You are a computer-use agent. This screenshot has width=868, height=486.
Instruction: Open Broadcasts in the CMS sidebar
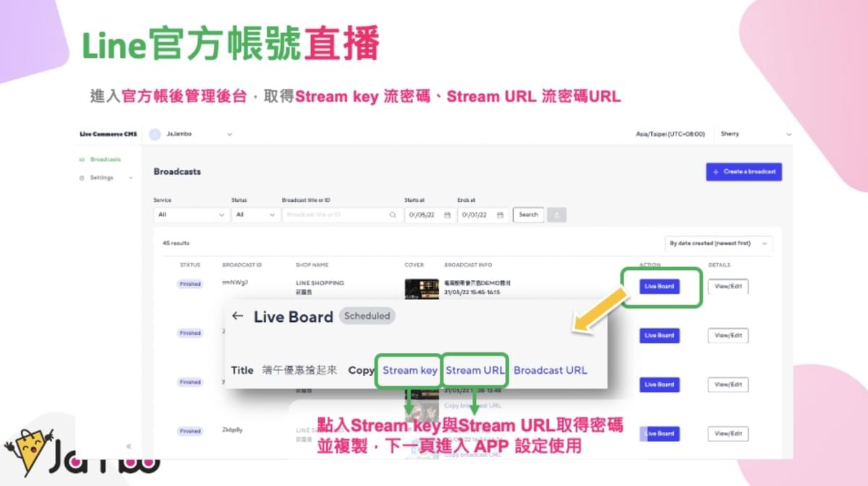(106, 159)
